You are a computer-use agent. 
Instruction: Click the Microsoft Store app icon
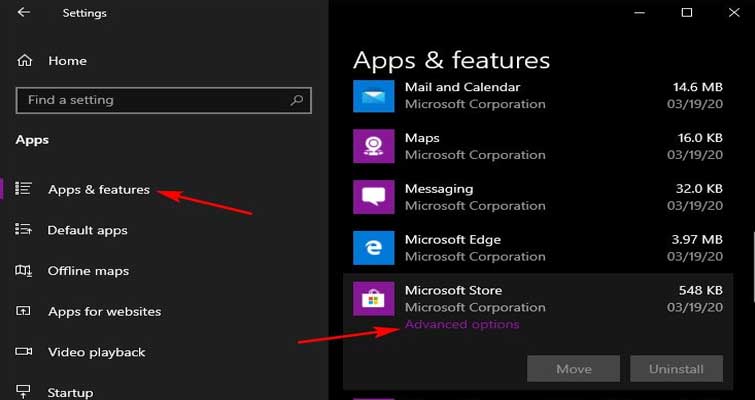coord(374,299)
